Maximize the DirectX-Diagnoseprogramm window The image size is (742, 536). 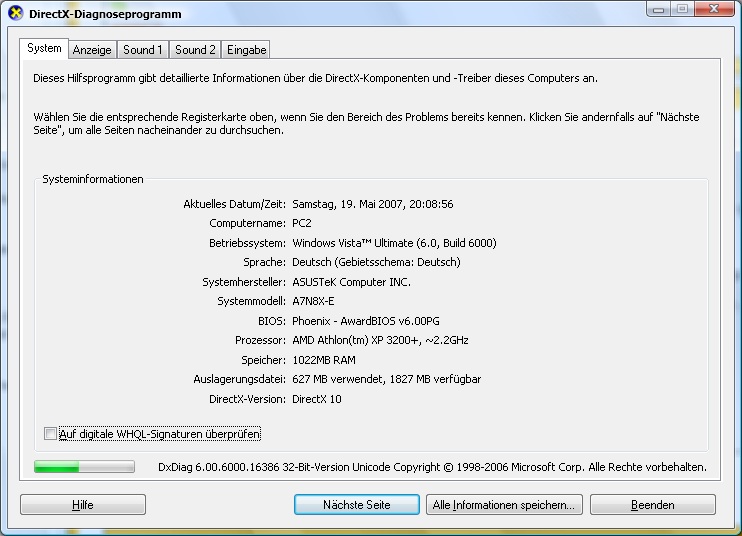point(682,9)
